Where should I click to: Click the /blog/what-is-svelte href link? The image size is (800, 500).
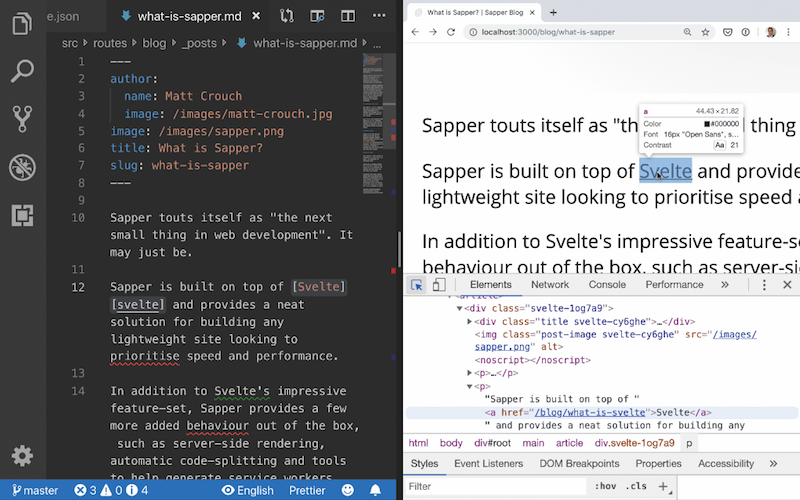[x=590, y=412]
